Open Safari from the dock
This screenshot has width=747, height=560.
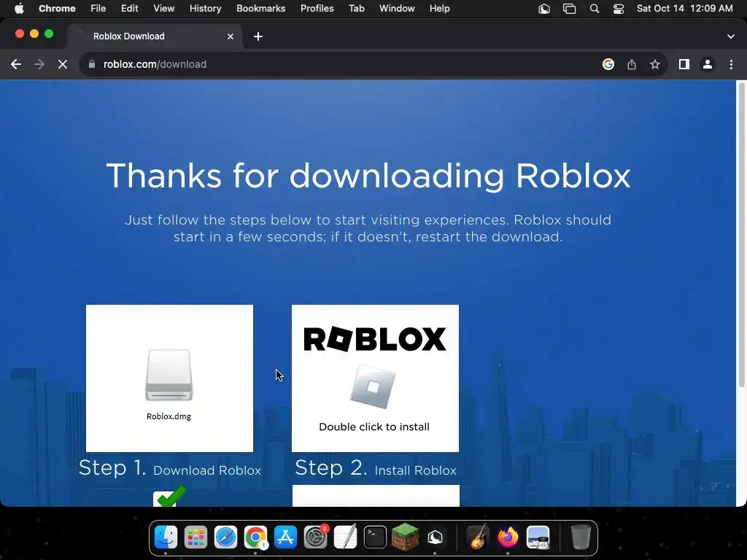[x=226, y=537]
